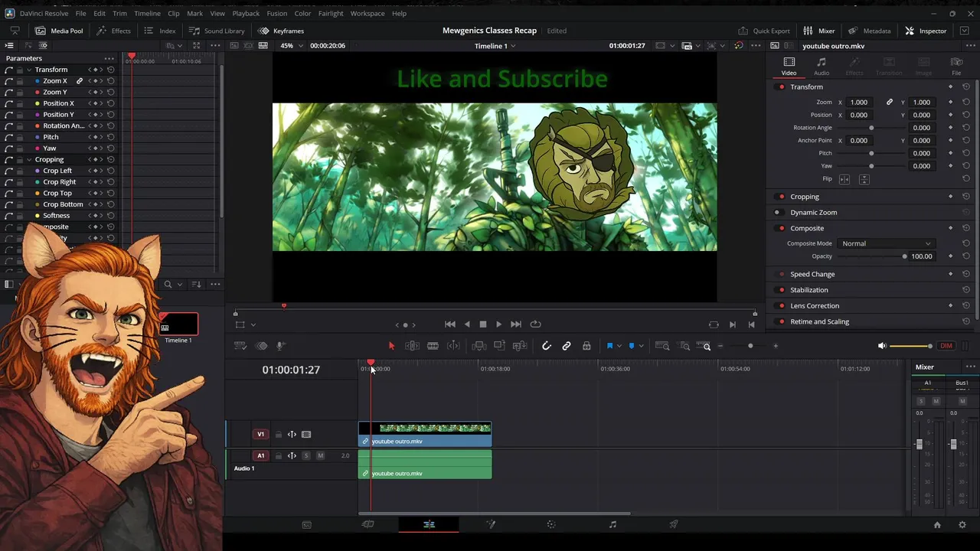Open the Deliver rocket page
980x551 pixels.
point(674,524)
